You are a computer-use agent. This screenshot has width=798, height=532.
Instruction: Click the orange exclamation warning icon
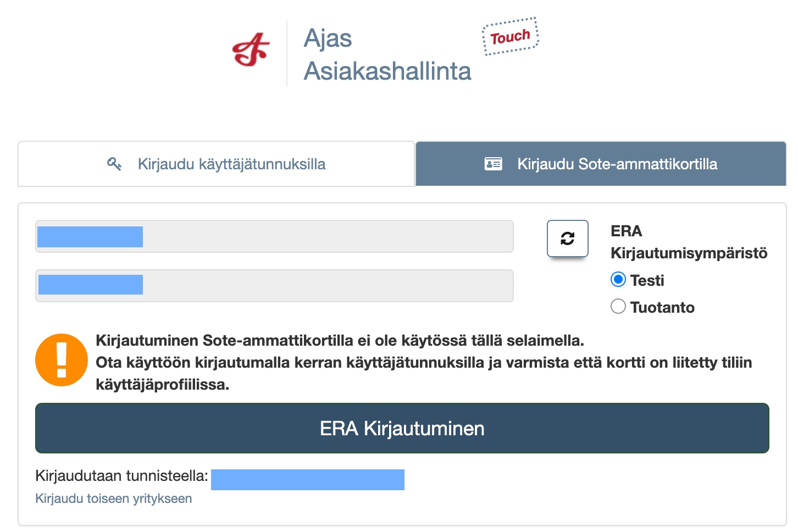tap(62, 360)
